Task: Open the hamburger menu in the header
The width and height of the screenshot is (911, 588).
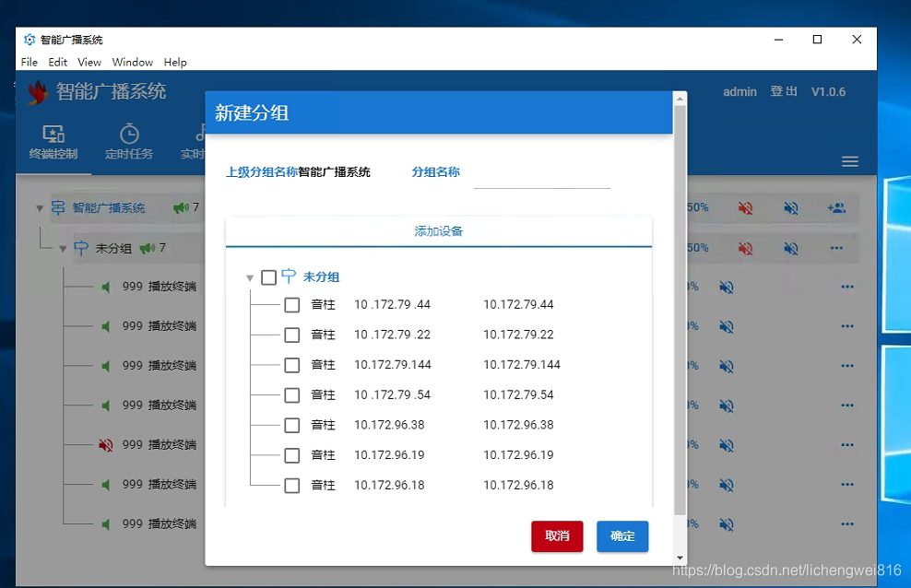Action: click(849, 160)
